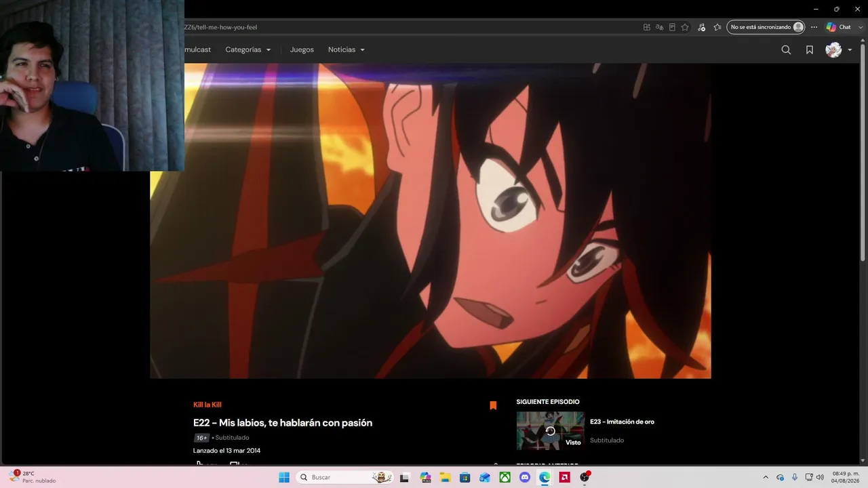Open the volume speaker tray icon
Viewport: 868px width, 488px height.
point(821,477)
